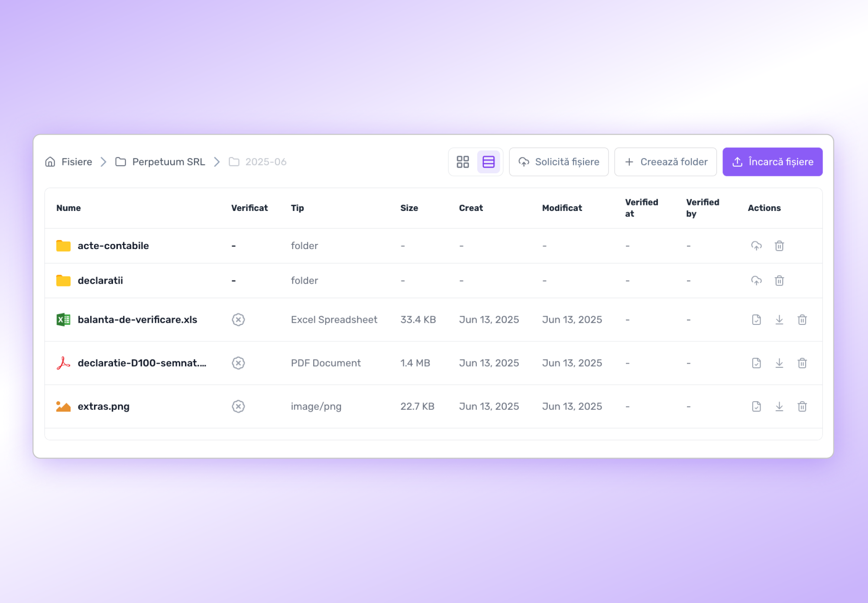Image resolution: width=868 pixels, height=603 pixels.
Task: Click Creează folder to make a folder
Action: [665, 162]
